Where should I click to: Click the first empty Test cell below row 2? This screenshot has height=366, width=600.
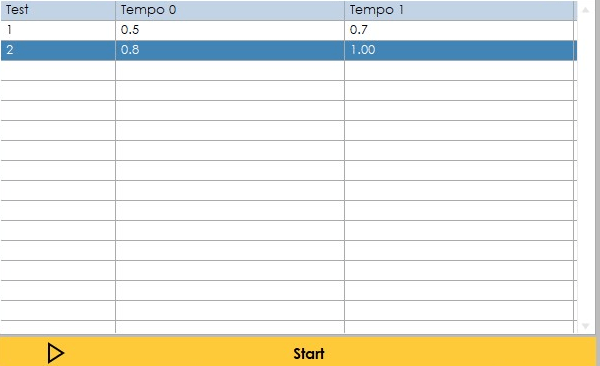point(58,70)
